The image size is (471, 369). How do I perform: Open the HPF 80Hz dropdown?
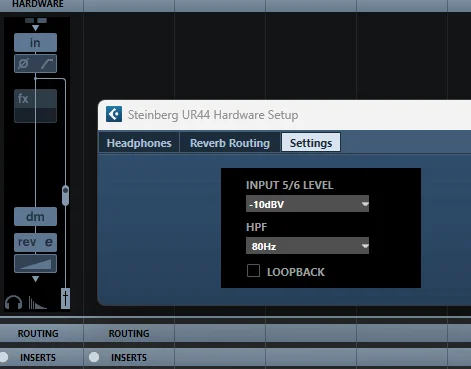tap(307, 246)
